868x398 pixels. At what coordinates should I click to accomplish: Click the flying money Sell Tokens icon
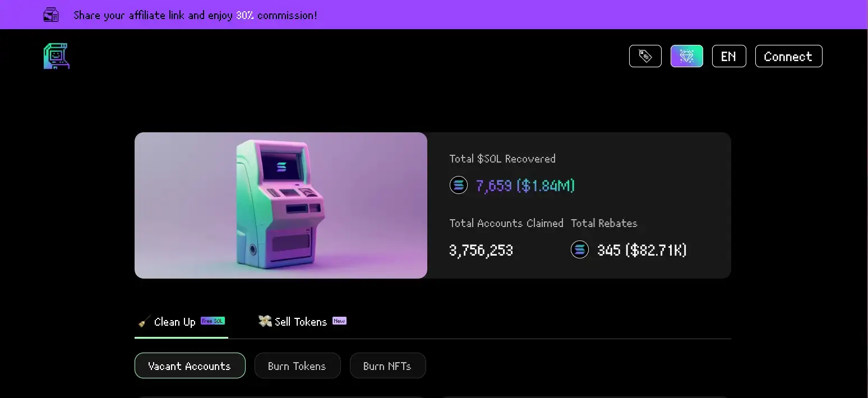coord(265,321)
